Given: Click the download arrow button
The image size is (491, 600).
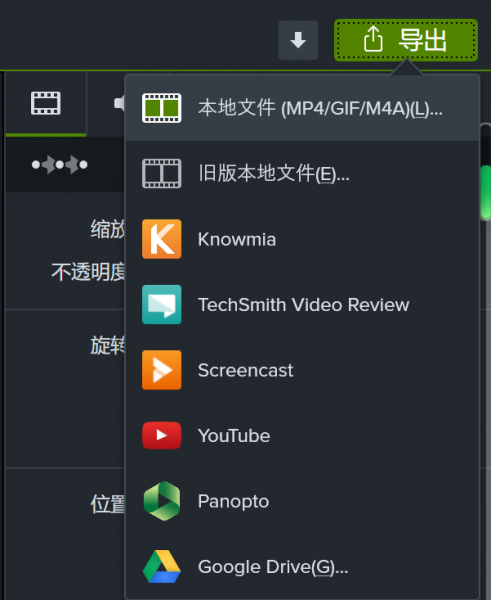Looking at the screenshot, I should pos(298,40).
